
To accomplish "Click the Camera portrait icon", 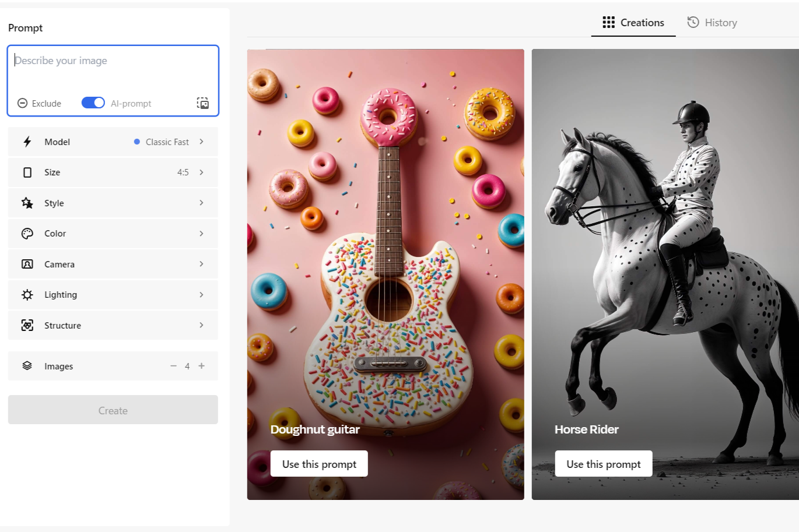I will (27, 264).
